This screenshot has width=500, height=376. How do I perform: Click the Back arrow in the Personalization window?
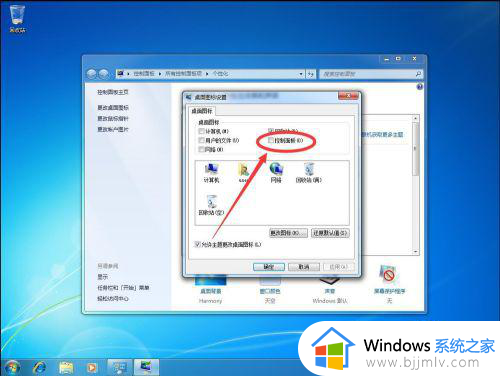click(92, 74)
